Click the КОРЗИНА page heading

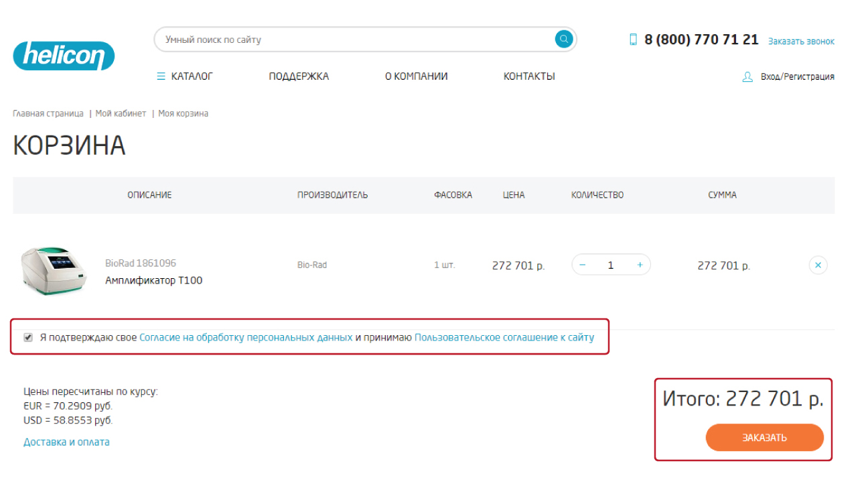(x=69, y=145)
